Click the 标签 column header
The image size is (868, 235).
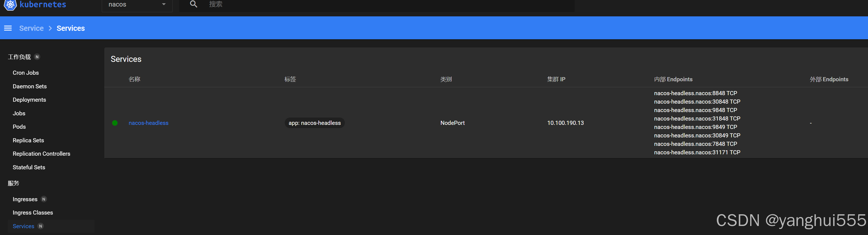point(290,79)
